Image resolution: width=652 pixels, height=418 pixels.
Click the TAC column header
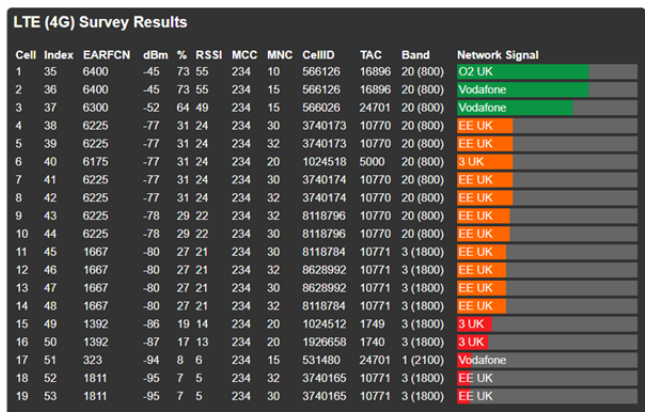(370, 55)
